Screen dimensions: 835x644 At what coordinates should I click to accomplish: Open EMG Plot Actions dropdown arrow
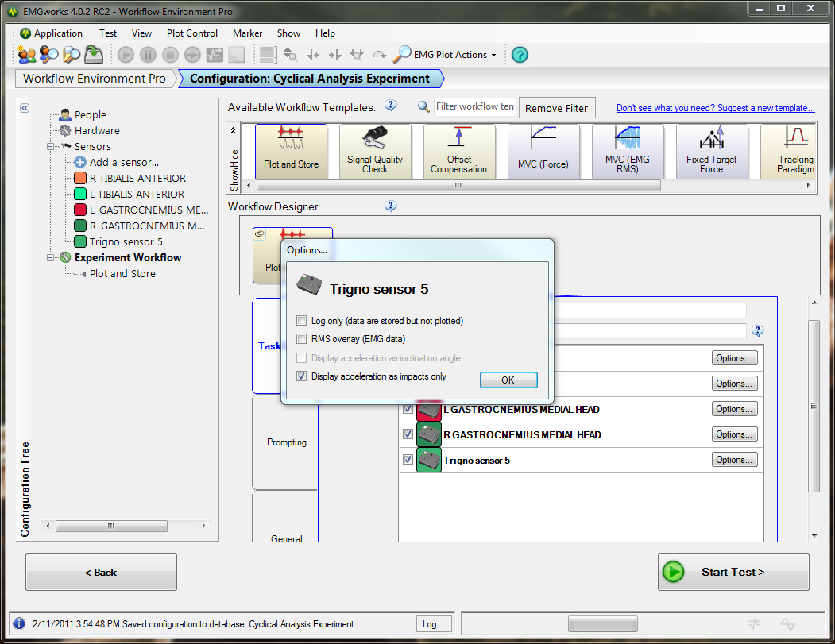[493, 56]
